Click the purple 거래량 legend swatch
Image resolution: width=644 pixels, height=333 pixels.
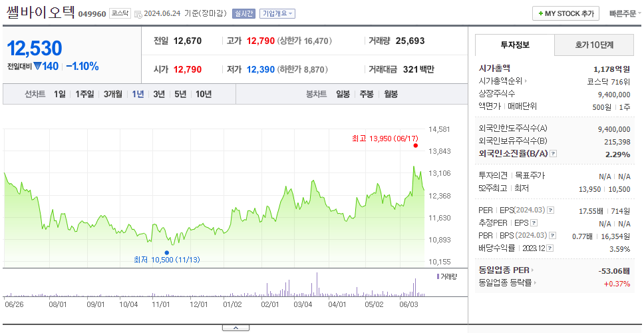point(438,276)
